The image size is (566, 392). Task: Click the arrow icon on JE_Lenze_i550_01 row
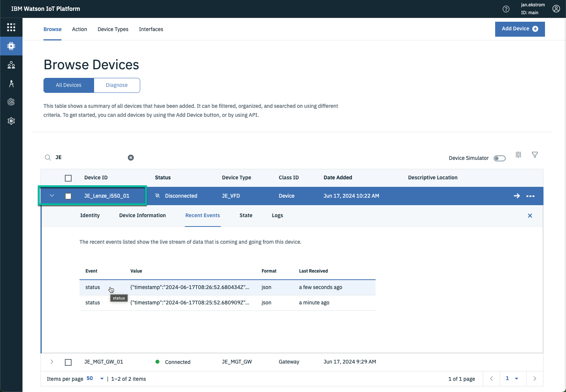(517, 196)
